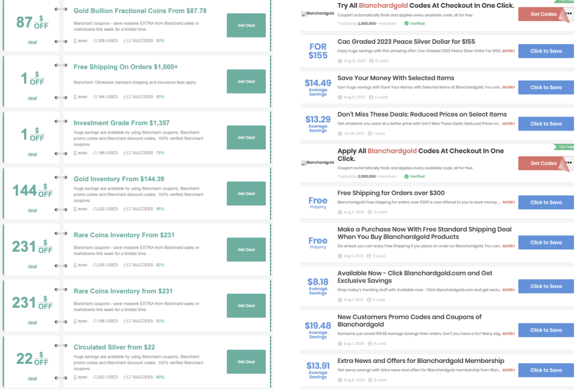Click Get Deal for Free Shipping On Orders $1,000+
The image size is (582, 392).
coord(246,82)
